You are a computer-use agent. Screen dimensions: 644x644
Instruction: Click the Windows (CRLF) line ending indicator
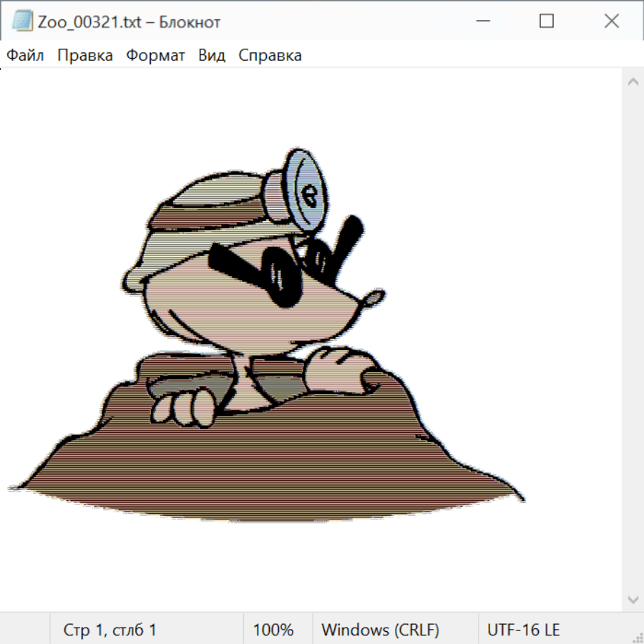(380, 630)
